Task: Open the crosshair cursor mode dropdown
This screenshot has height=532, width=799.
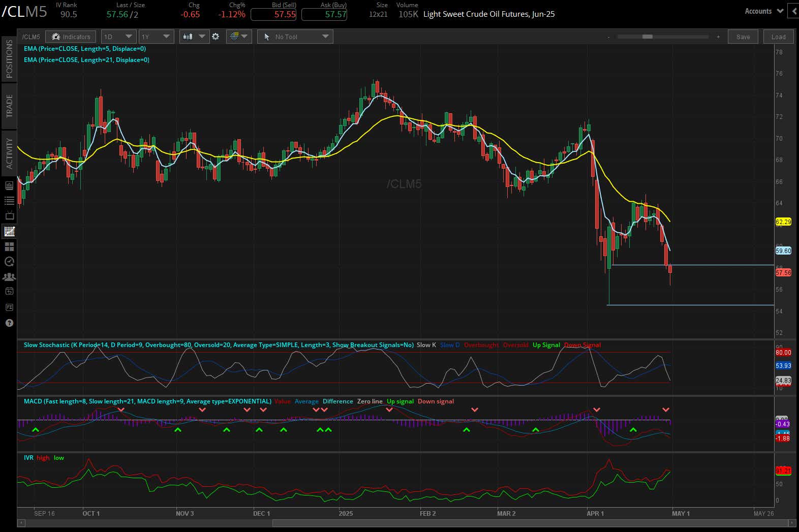Action: [238, 37]
